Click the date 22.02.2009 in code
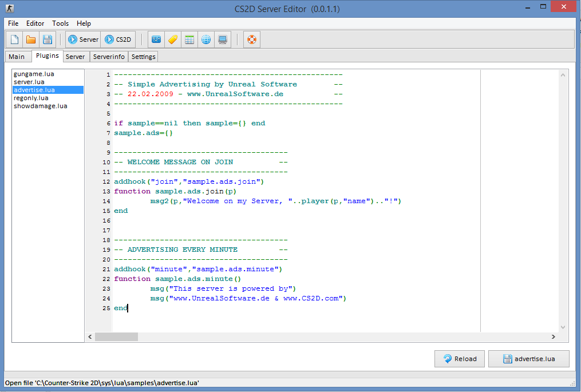581x392 pixels. [151, 94]
